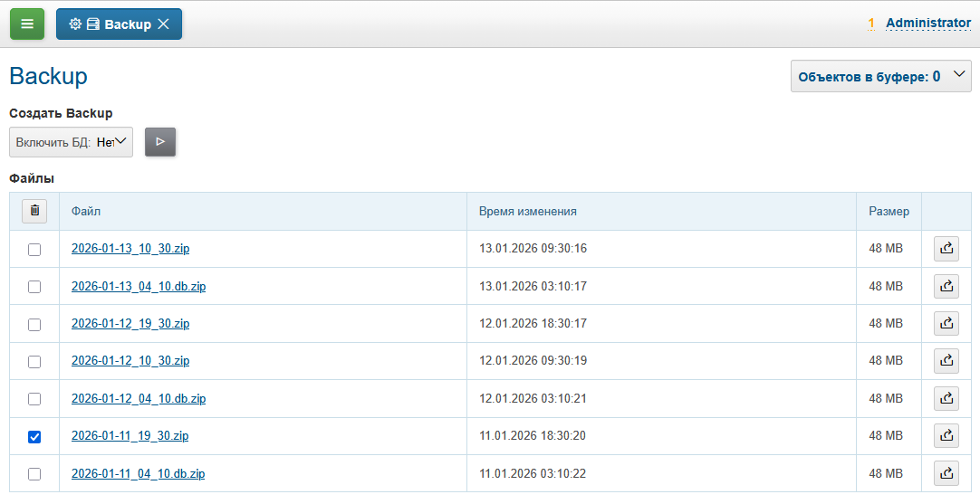Viewport: 980px width, 504px height.
Task: Click the notification count number 1
Action: coord(871,24)
